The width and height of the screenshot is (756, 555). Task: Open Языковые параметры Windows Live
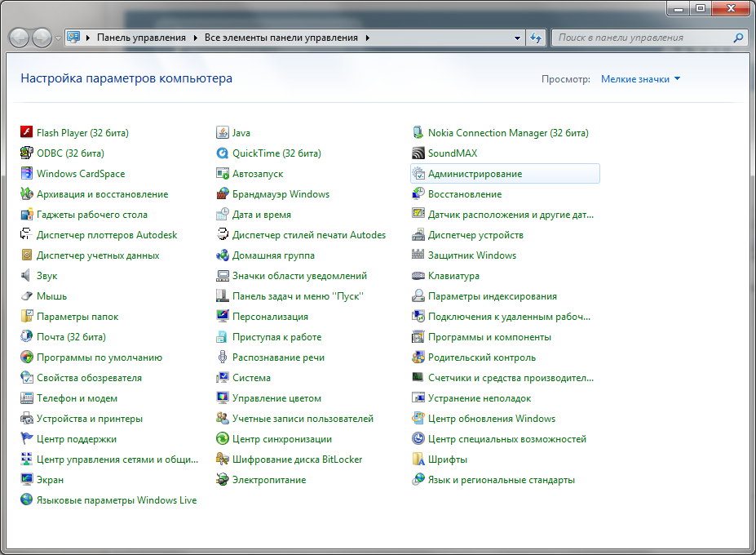[x=117, y=500]
